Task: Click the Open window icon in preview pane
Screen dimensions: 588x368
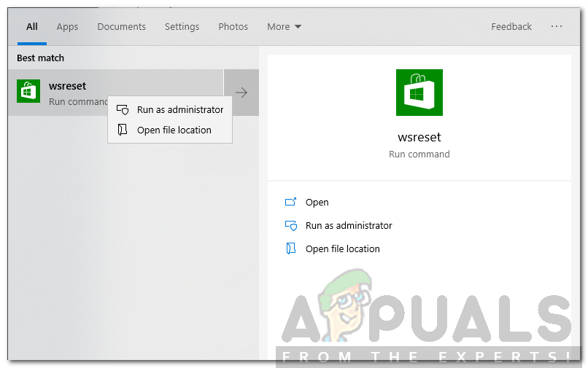Action: click(x=290, y=202)
